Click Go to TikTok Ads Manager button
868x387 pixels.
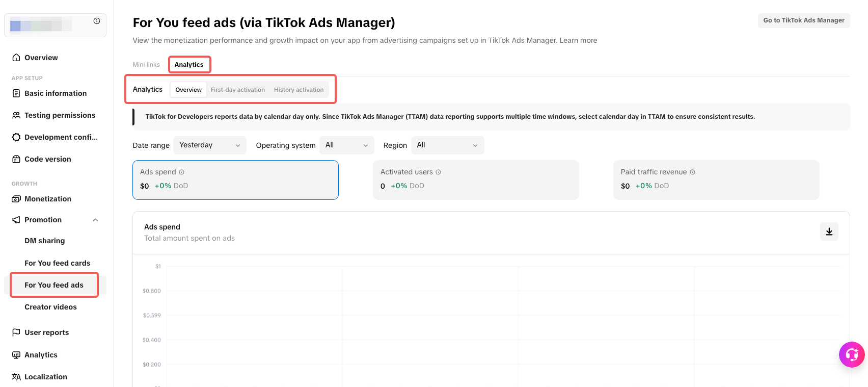[803, 20]
